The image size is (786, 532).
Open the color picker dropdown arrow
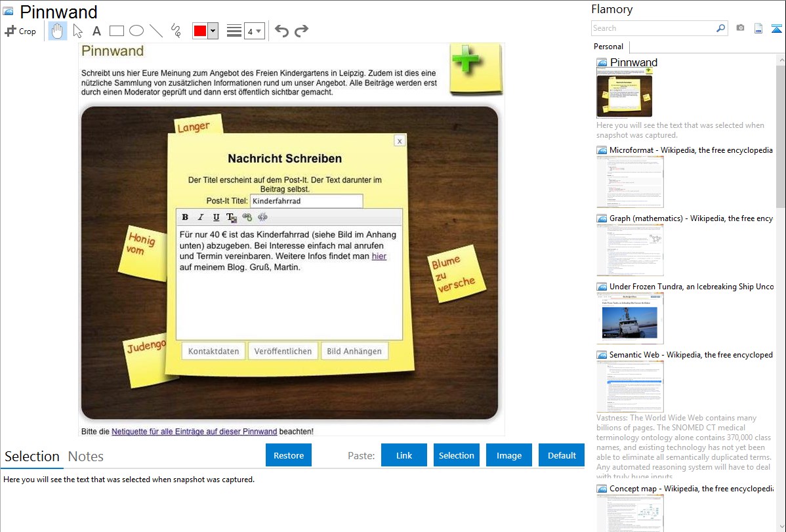[213, 31]
